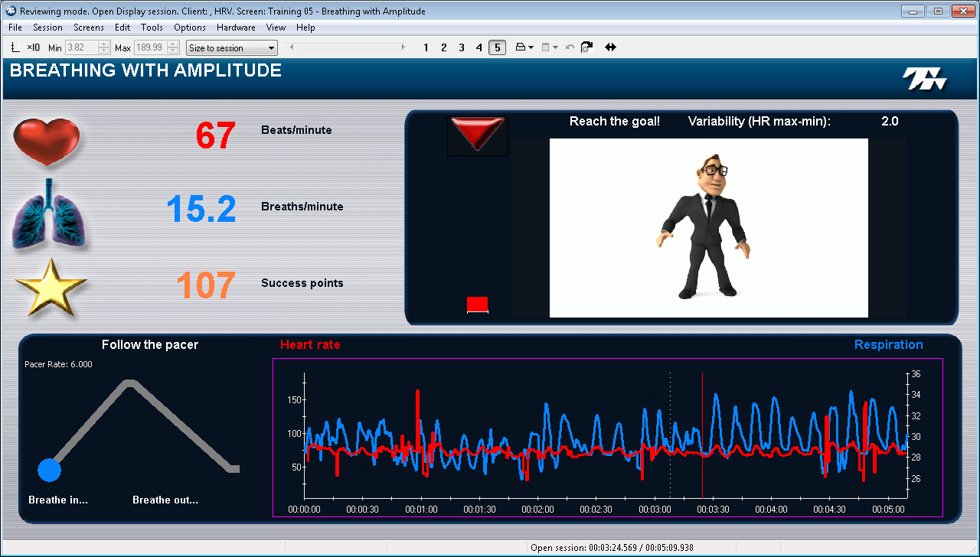Image resolution: width=980 pixels, height=557 pixels.
Task: Select active screen 5 button
Action: [497, 47]
